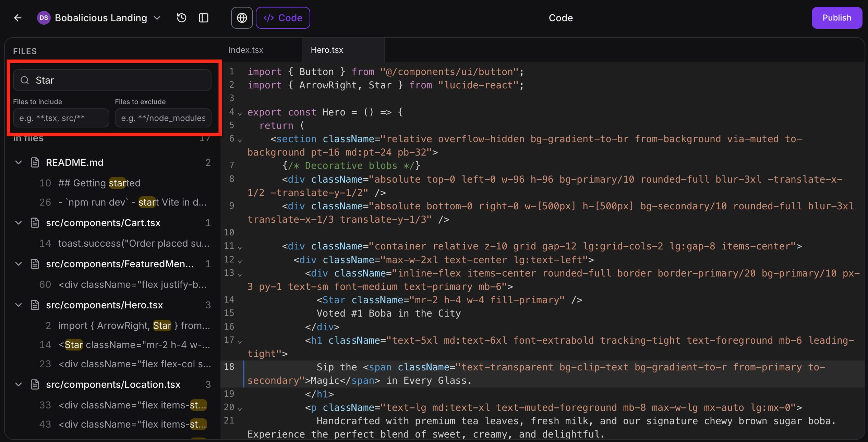Click Files to include input field
The width and height of the screenshot is (868, 442).
click(x=61, y=118)
